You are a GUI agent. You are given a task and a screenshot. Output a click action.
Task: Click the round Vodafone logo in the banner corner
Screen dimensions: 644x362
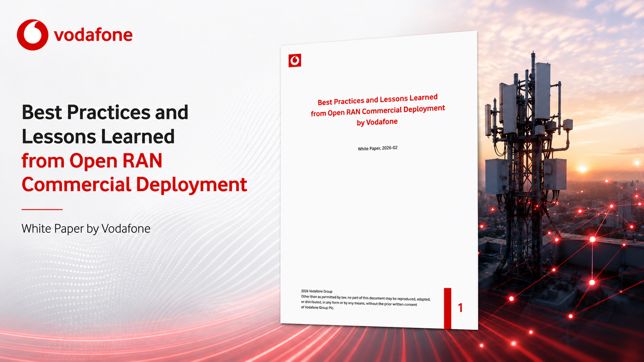tap(32, 35)
